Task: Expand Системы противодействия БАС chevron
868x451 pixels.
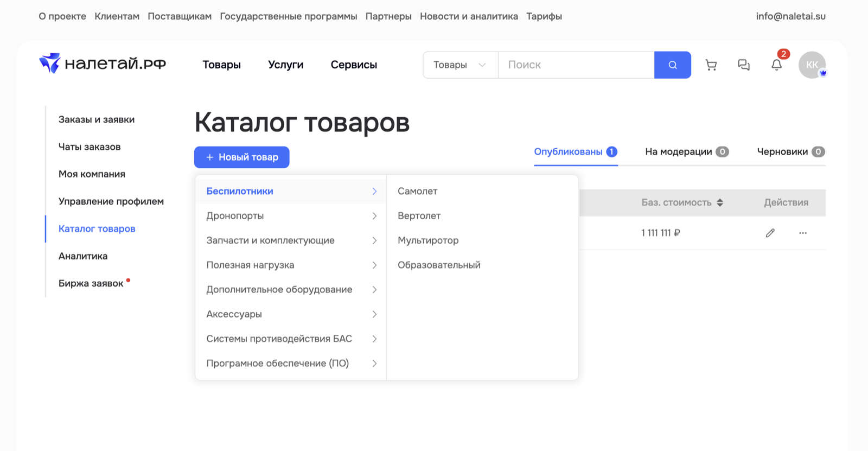Action: tap(374, 339)
